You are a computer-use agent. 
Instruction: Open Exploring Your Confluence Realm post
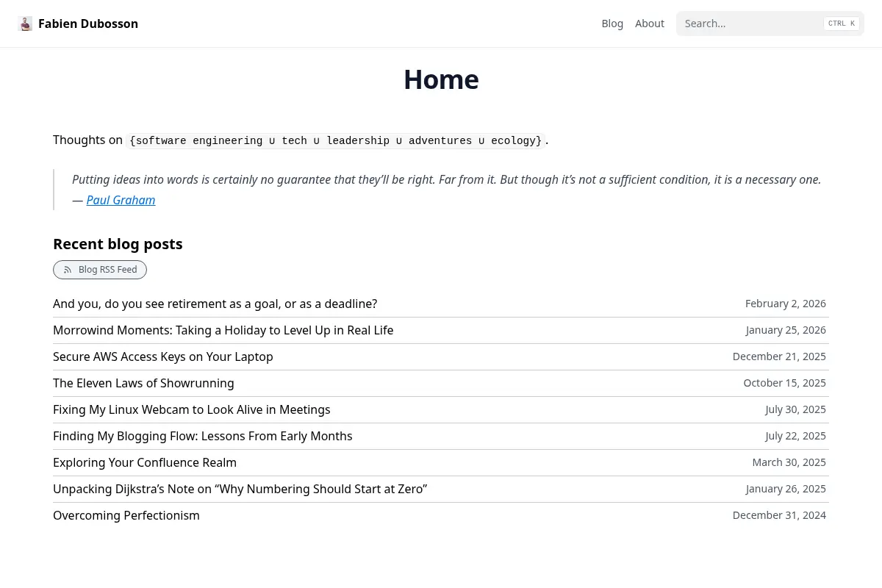[145, 462]
